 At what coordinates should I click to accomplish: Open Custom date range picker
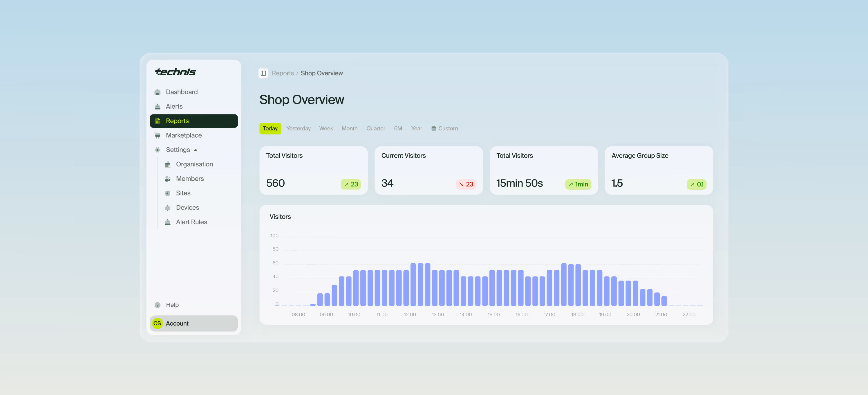[444, 128]
